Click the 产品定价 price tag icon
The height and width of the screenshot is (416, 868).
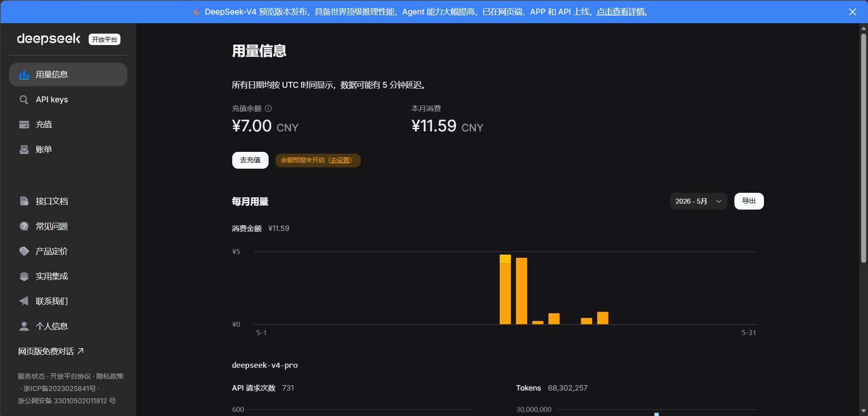coord(24,251)
